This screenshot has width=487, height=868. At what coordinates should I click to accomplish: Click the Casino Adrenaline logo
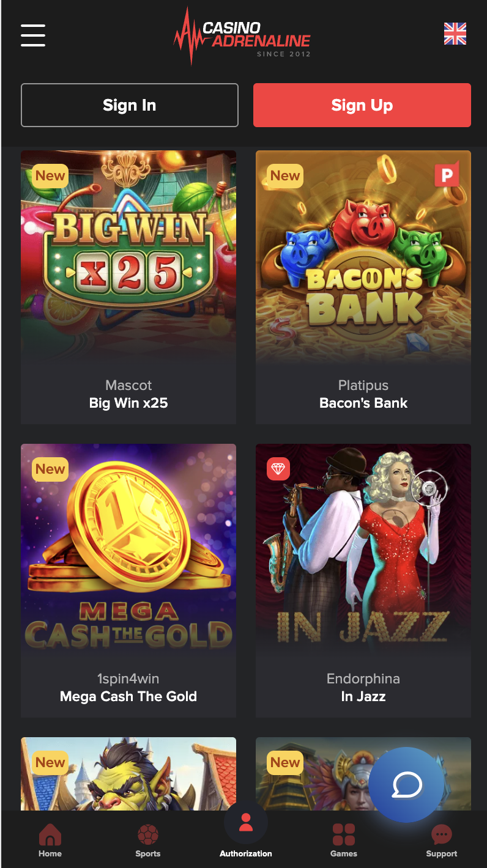[242, 35]
